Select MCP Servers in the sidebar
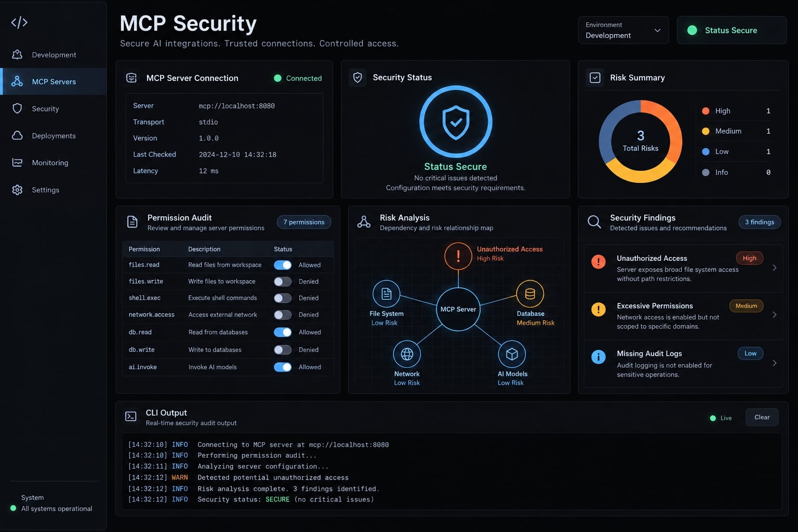This screenshot has width=798, height=532. (53, 82)
